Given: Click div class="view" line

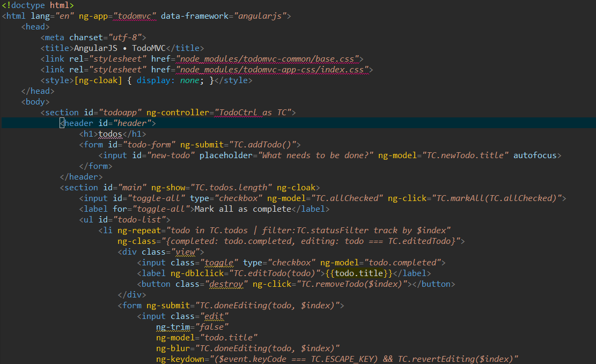Looking at the screenshot, I should click(161, 252).
